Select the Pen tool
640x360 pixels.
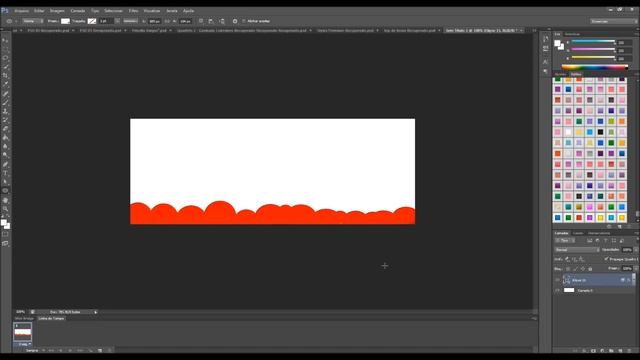(x=5, y=164)
